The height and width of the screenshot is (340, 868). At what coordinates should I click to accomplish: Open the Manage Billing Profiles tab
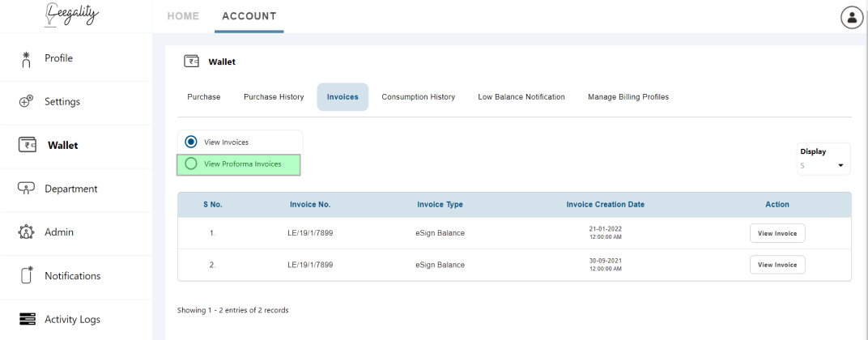(628, 97)
